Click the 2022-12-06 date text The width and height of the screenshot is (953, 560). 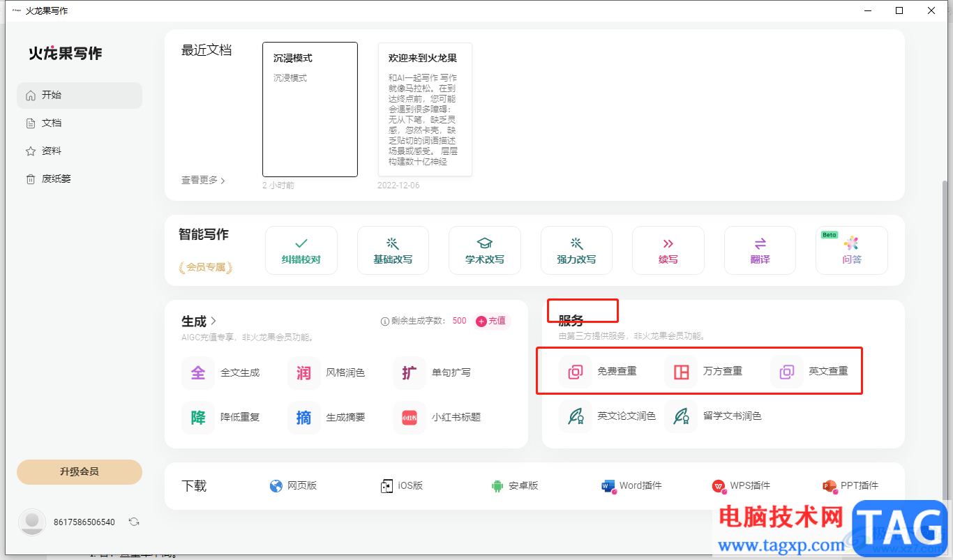pyautogui.click(x=398, y=186)
